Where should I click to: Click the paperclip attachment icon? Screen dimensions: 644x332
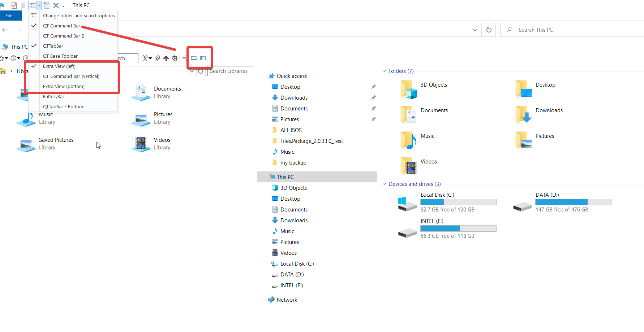click(157, 58)
